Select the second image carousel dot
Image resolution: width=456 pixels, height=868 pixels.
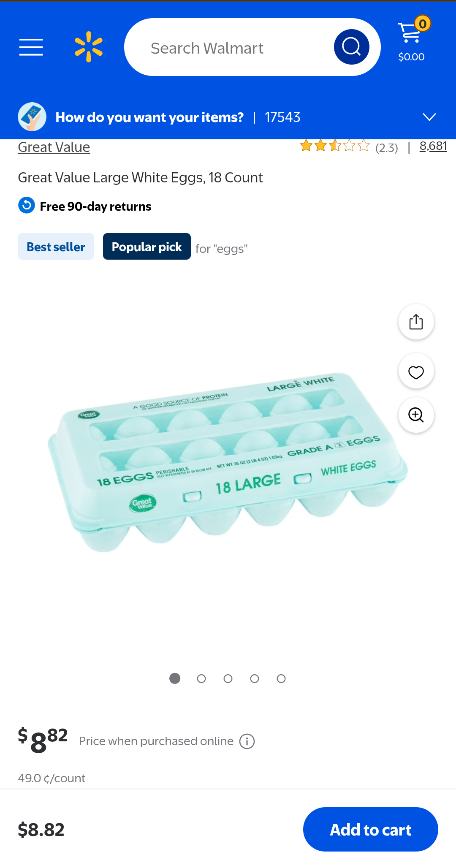click(201, 678)
